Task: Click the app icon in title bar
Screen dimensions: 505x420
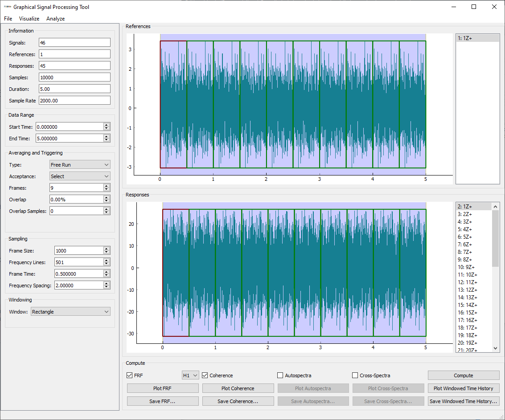Action: point(7,7)
